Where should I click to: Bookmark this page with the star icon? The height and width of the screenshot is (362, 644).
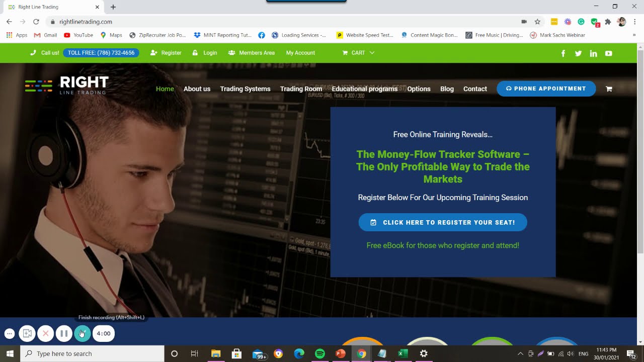[x=537, y=22]
